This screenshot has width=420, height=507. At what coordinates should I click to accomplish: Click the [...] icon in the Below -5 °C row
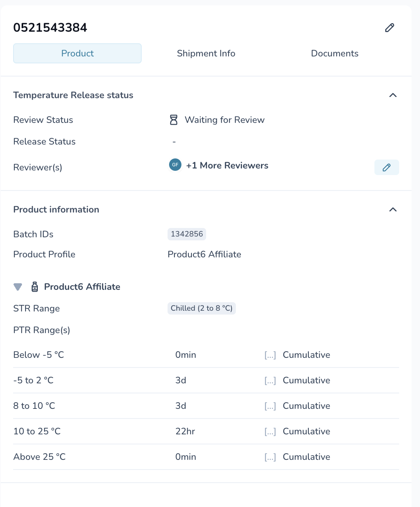coord(270,355)
